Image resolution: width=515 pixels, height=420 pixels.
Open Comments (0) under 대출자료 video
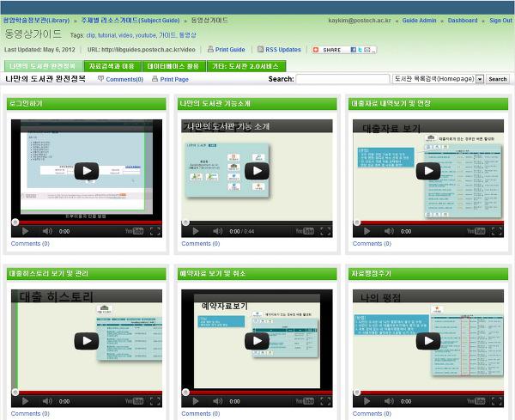coord(372,244)
